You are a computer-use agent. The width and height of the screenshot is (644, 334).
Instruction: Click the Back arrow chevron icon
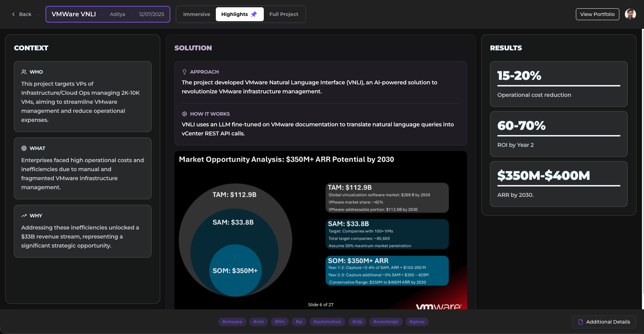[x=14, y=14]
